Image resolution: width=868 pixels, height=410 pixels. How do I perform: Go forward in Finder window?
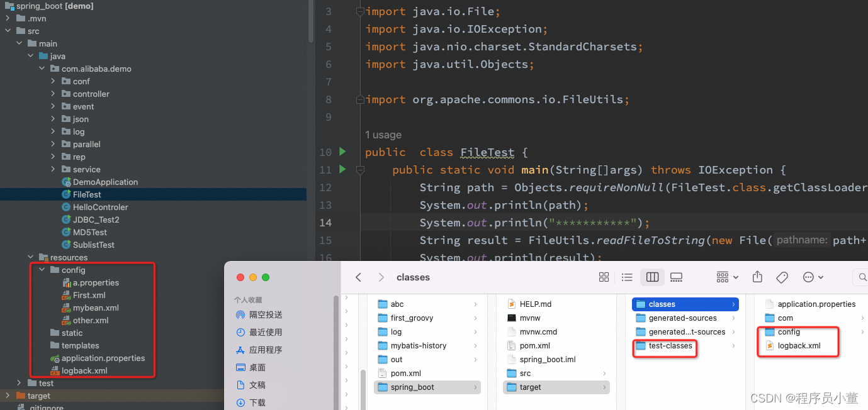pos(381,277)
